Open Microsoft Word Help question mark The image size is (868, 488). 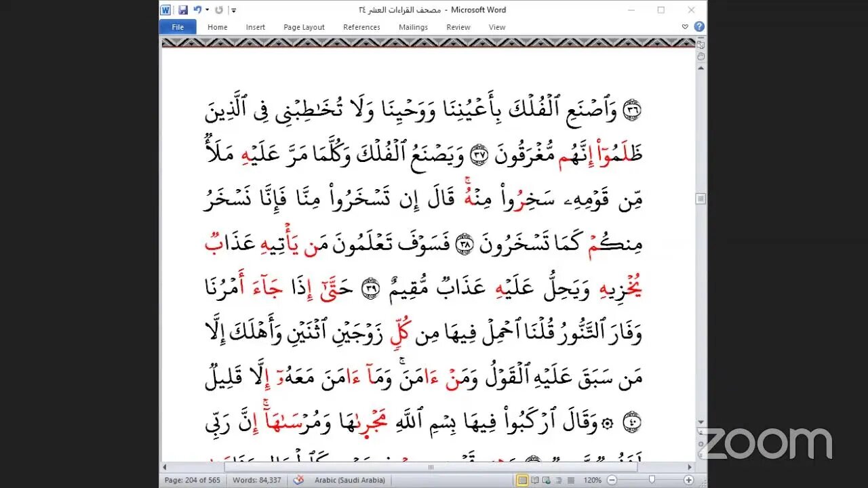tap(699, 27)
